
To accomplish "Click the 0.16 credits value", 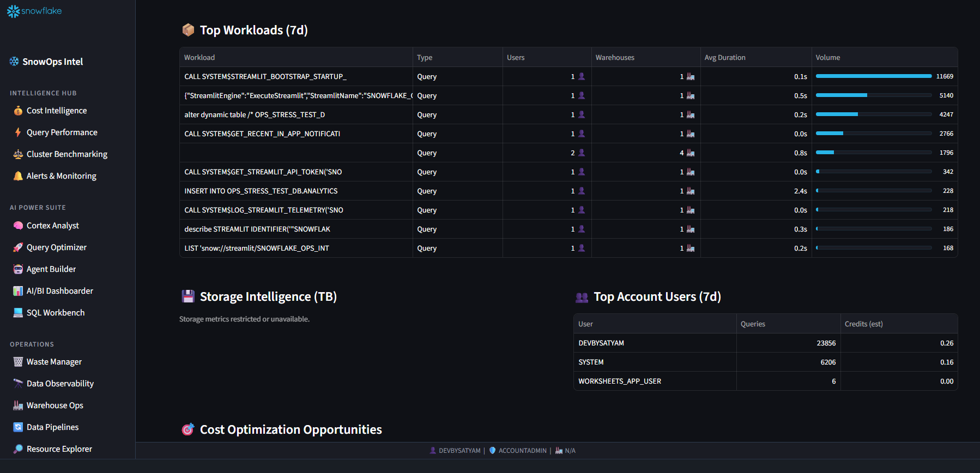I will 947,362.
